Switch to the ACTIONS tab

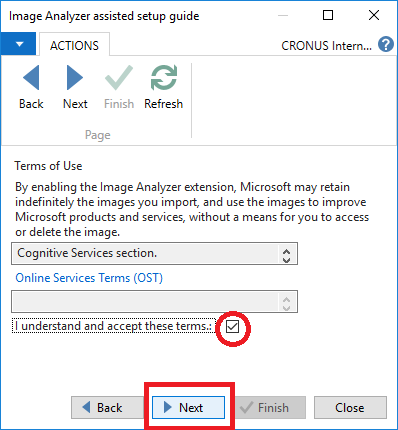tap(74, 45)
